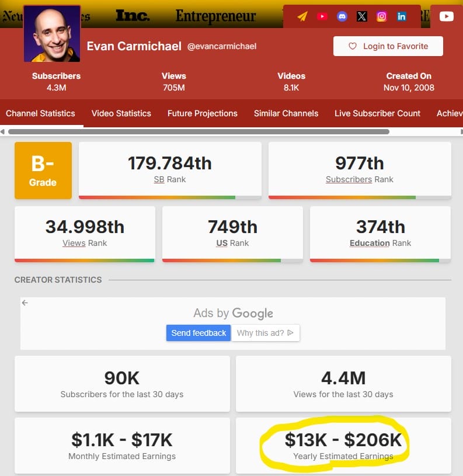Click the ad back arrow icon
Viewport: 463px width, 476px height.
coord(25,303)
